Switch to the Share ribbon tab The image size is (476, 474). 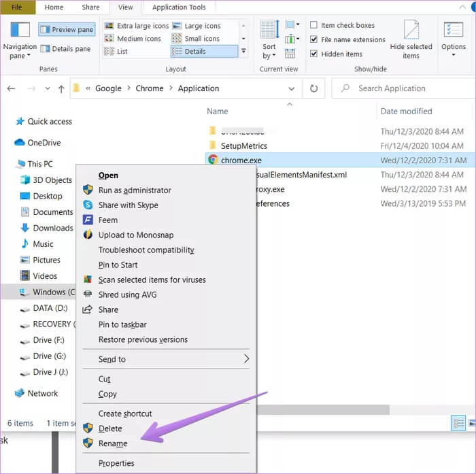pos(90,7)
